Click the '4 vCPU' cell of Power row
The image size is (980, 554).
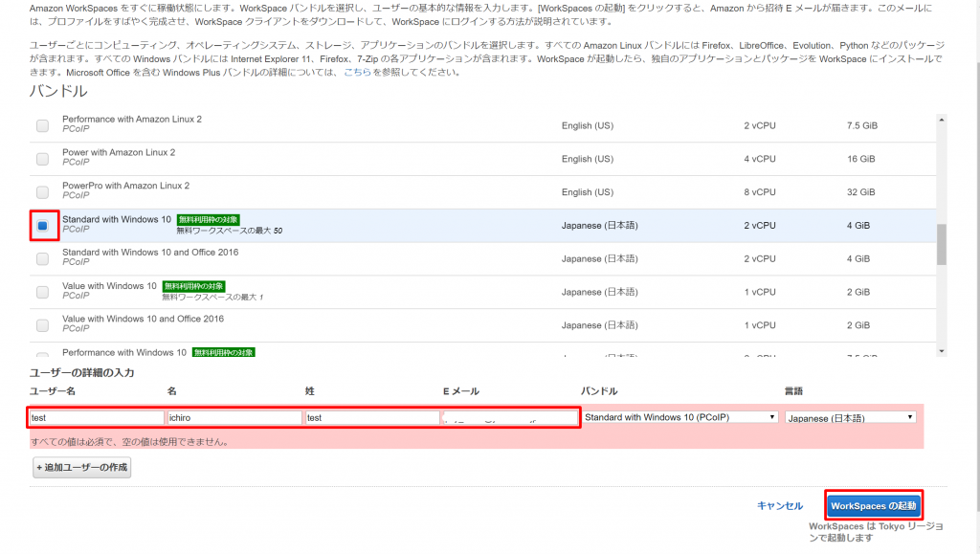pos(760,159)
